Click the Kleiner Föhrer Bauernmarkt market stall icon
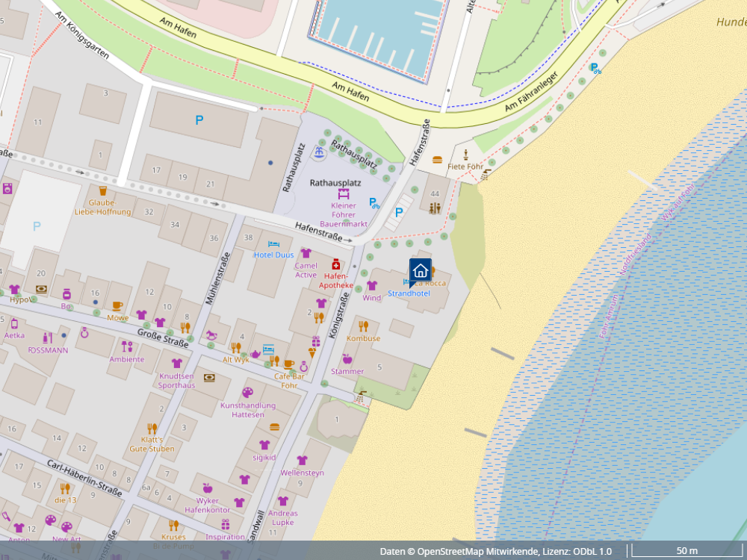The image size is (747, 560). click(344, 194)
